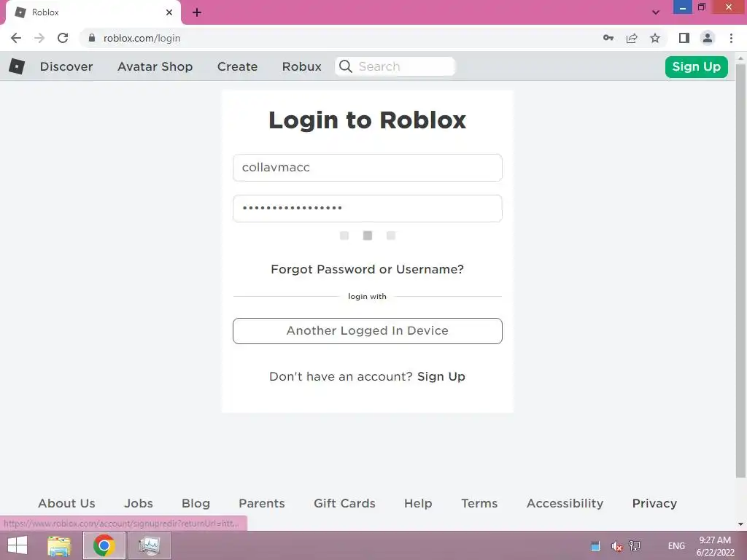Open Accessibility footer link
Image resolution: width=747 pixels, height=560 pixels.
click(x=565, y=503)
